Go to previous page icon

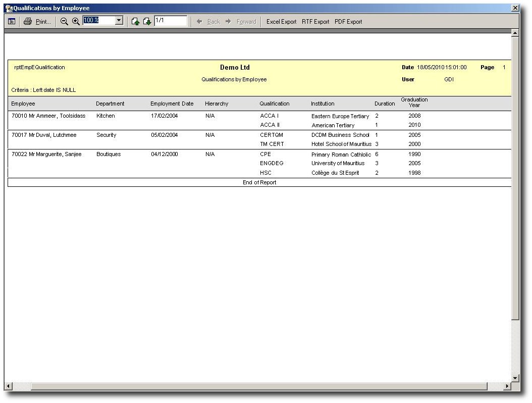click(135, 21)
